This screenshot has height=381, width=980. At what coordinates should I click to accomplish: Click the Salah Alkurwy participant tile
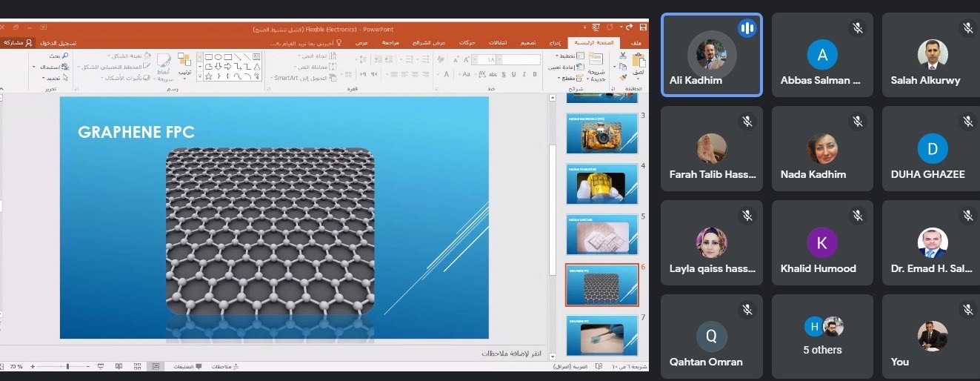(x=932, y=55)
